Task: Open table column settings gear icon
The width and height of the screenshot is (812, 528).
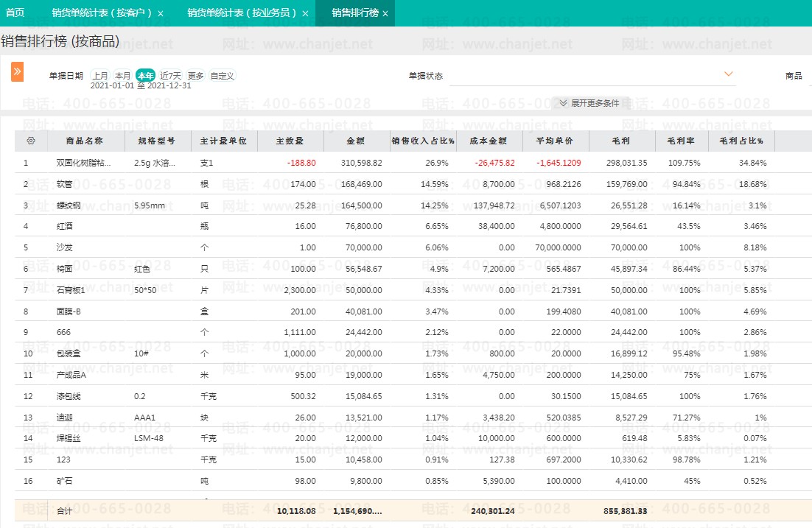Action: point(30,141)
